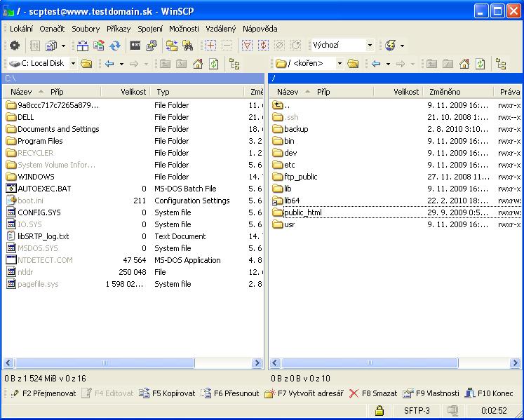Sort remote panel by Změněno column
The image size is (524, 420).
[458, 92]
